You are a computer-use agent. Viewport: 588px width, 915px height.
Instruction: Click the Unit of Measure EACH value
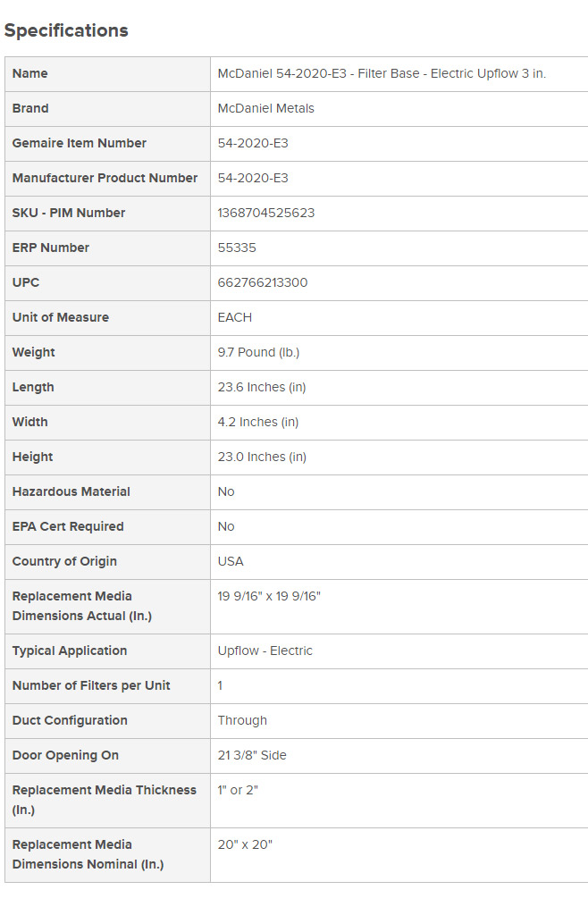click(x=234, y=317)
